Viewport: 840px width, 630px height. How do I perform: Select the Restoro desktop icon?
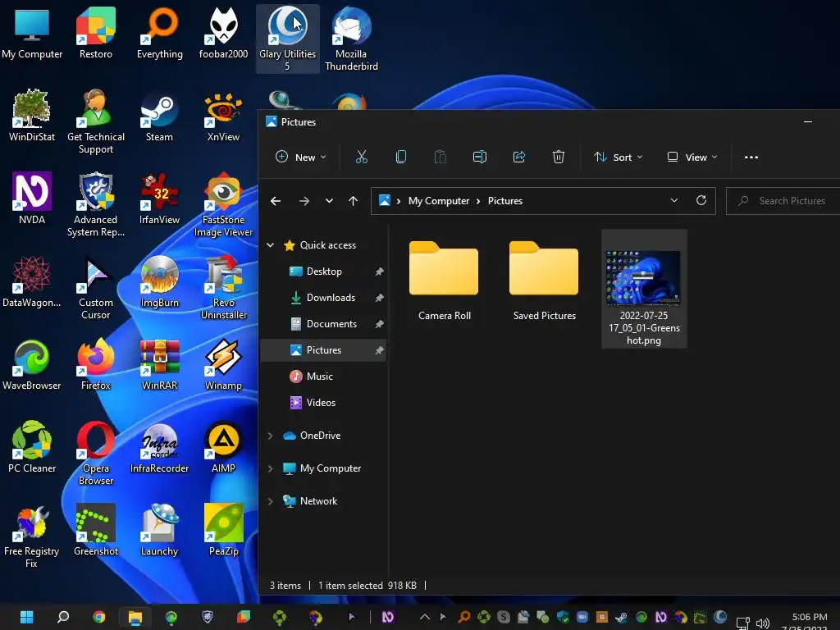pyautogui.click(x=96, y=33)
